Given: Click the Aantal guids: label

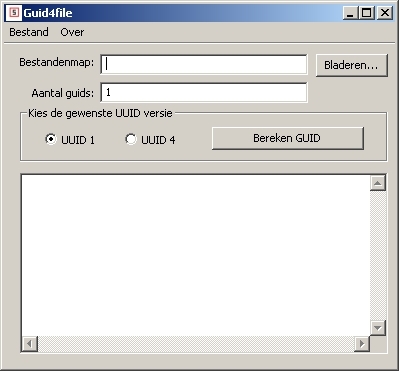Looking at the screenshot, I should (63, 93).
